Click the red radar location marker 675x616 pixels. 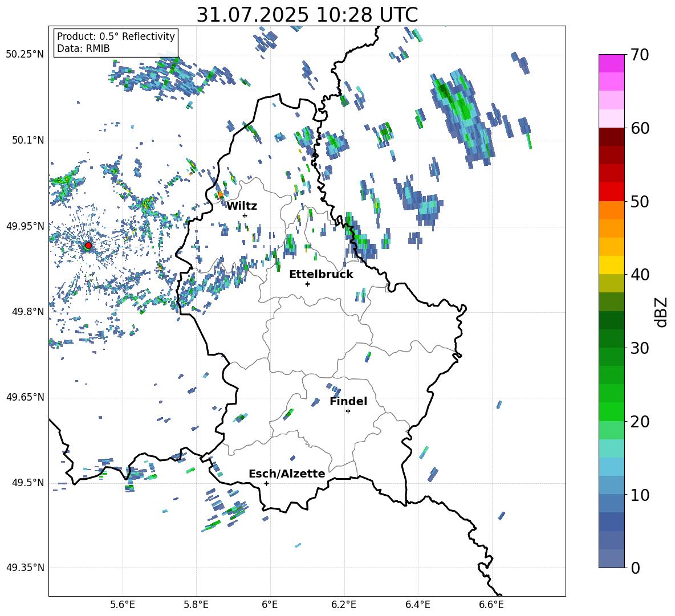(88, 246)
